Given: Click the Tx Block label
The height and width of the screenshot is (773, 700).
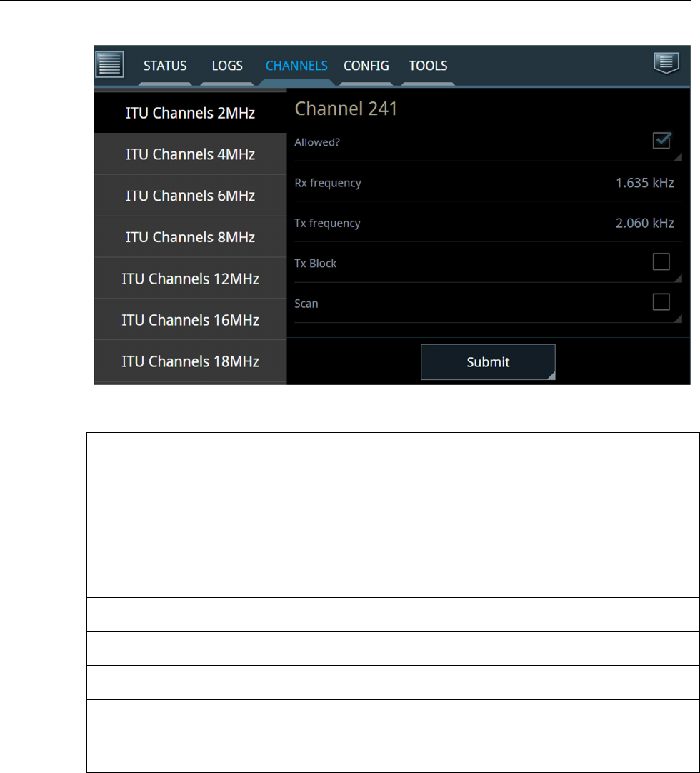Looking at the screenshot, I should 316,264.
